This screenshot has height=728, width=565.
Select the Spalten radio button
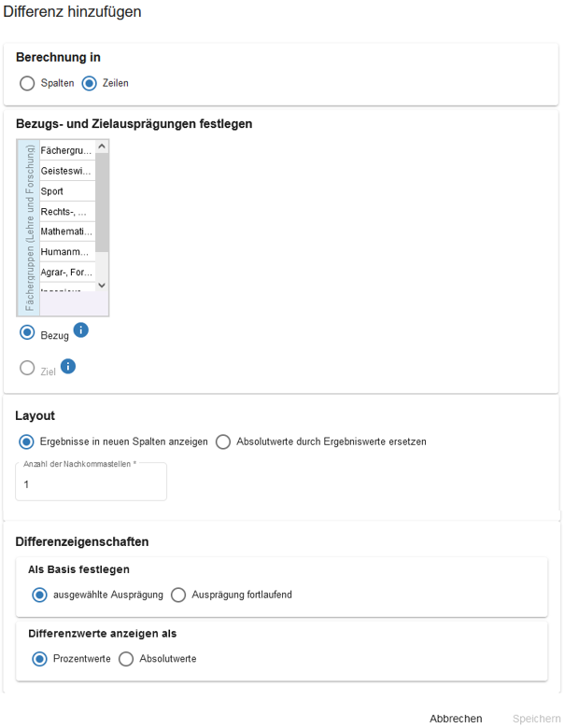27,83
